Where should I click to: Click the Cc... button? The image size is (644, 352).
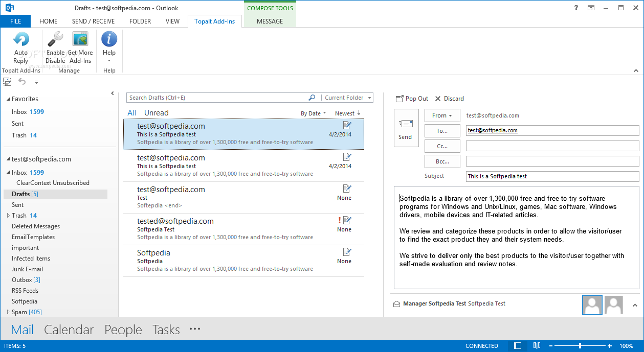442,146
